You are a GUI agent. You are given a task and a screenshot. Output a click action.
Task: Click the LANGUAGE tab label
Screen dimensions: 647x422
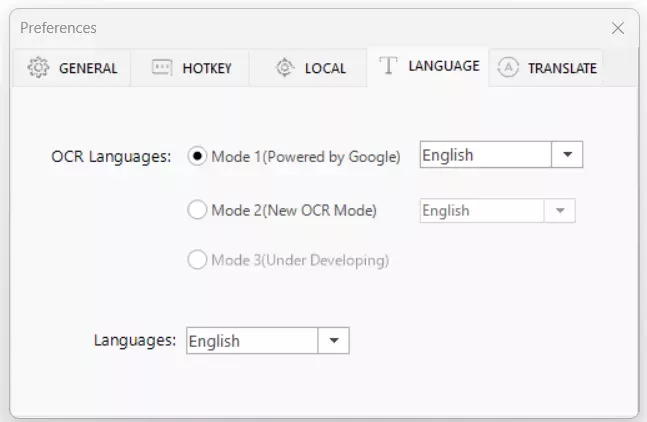[444, 66]
